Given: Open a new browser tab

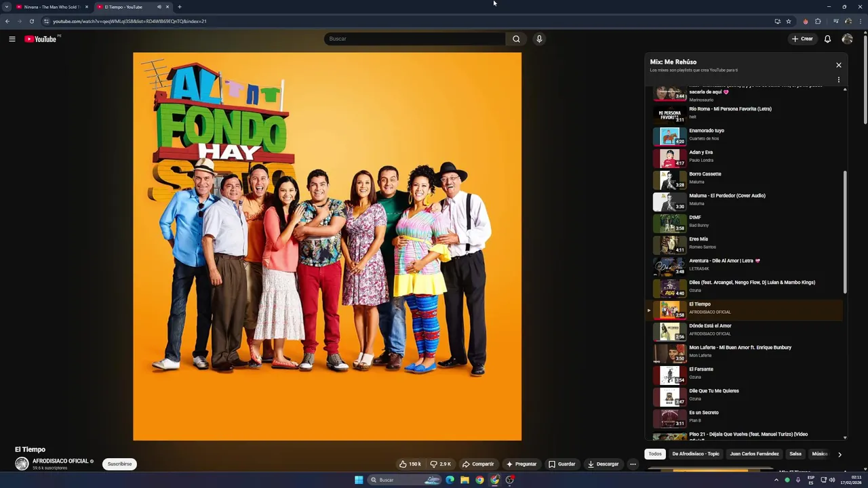Looking at the screenshot, I should (x=180, y=7).
